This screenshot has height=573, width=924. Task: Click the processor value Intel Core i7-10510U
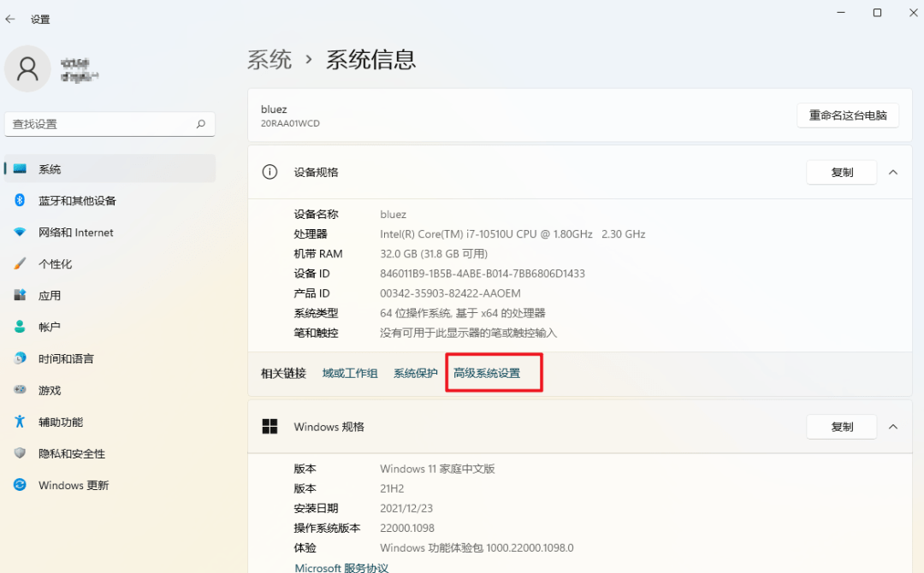tap(512, 233)
